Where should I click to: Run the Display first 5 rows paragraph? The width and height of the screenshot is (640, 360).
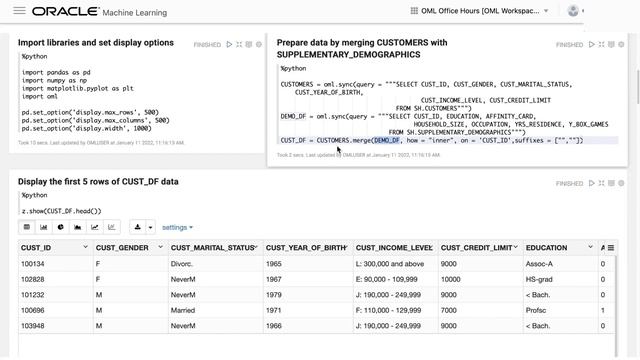pyautogui.click(x=591, y=183)
